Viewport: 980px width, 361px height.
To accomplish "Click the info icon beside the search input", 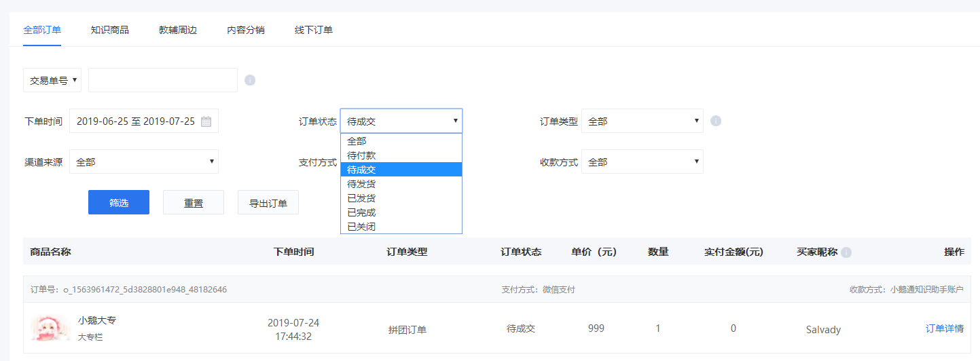I will click(250, 80).
